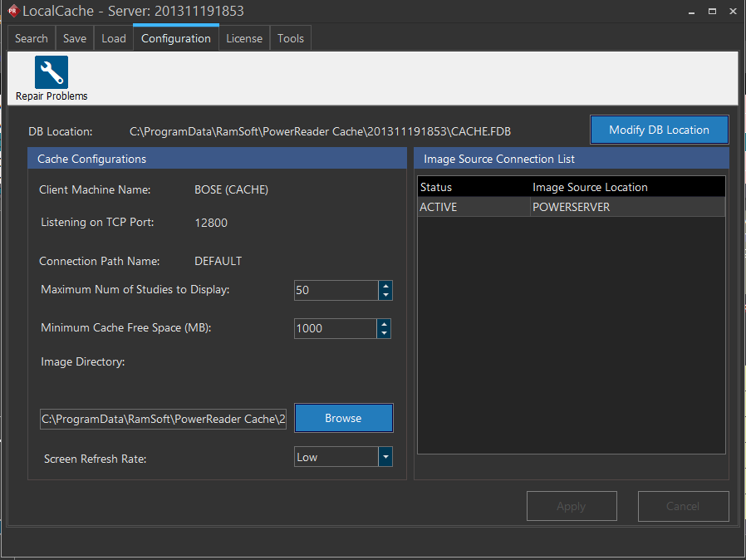The height and width of the screenshot is (560, 746).
Task: Open the Tools tab
Action: [x=291, y=38]
